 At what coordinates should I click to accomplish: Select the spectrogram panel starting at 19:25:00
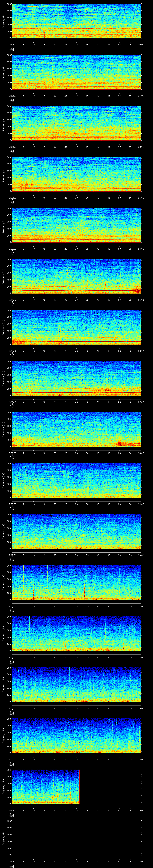(76, 327)
